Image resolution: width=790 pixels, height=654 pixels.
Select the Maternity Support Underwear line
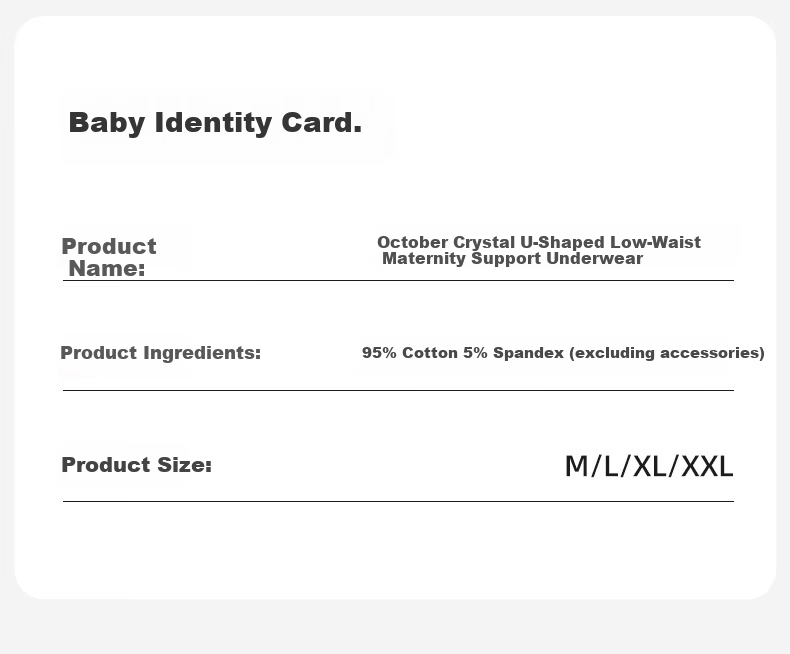pos(512,258)
